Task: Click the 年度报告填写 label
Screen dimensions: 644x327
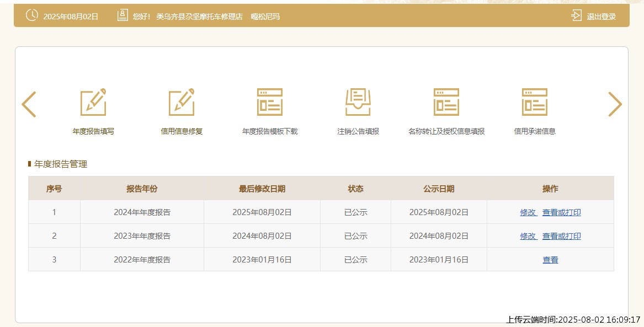Action: [x=93, y=131]
